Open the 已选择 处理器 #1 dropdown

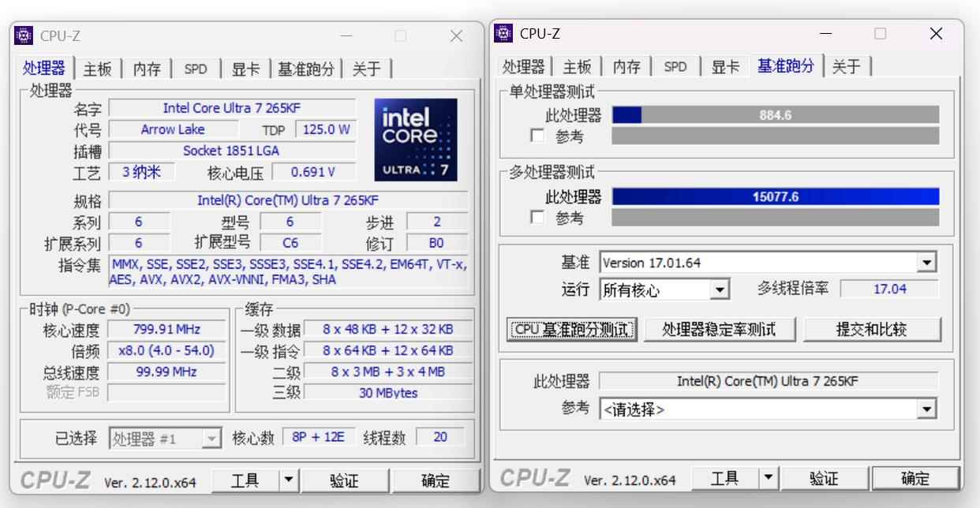212,438
